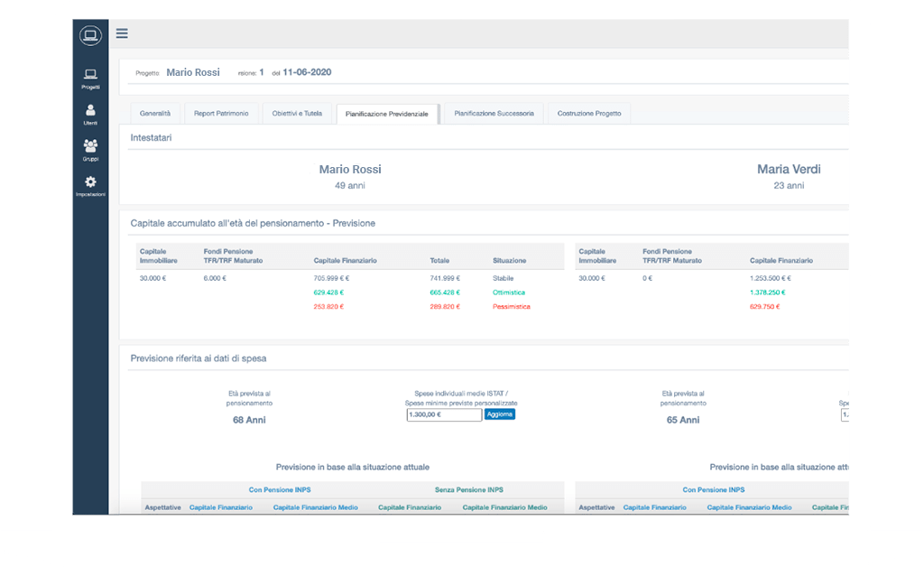Click the Aggiorna button
The width and height of the screenshot is (924, 567).
tap(500, 414)
